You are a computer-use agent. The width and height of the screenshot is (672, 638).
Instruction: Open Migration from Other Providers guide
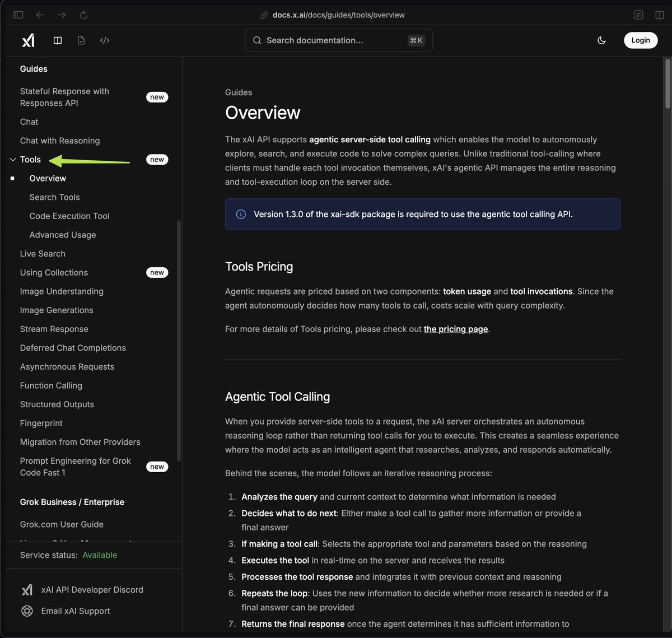pos(80,442)
